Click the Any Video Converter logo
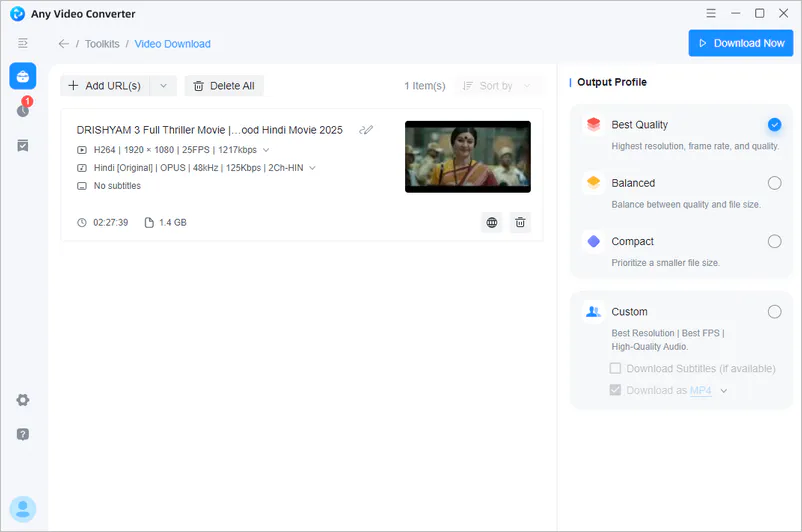The image size is (802, 532). [17, 14]
